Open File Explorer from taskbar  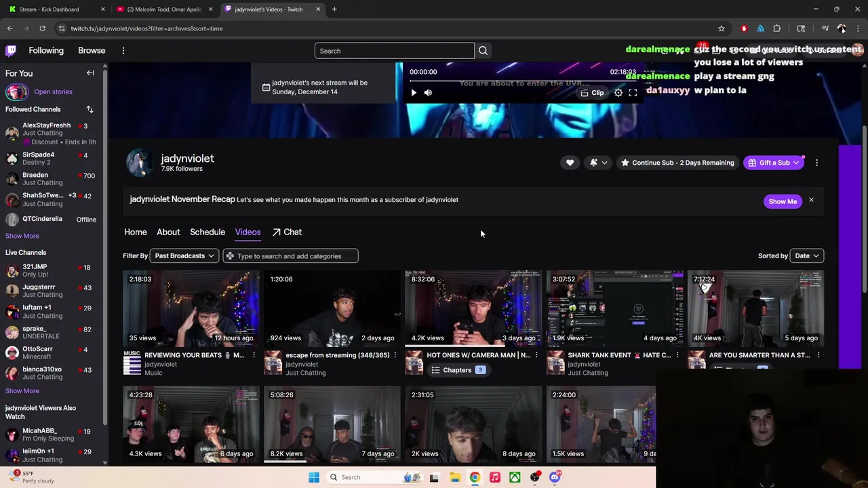(455, 477)
